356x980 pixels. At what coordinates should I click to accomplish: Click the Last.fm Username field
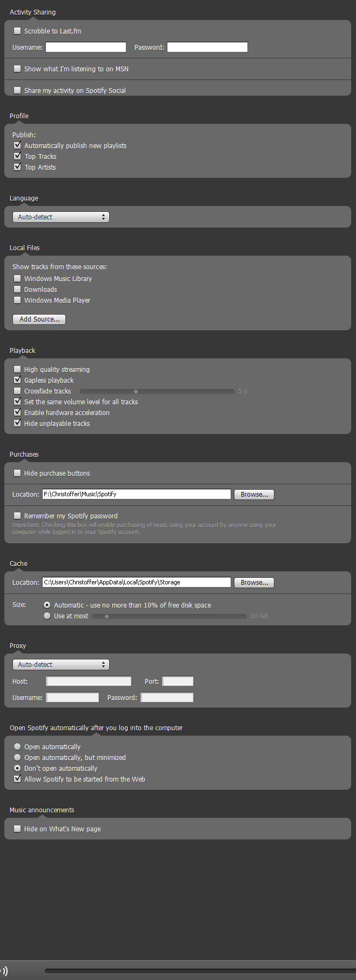click(86, 47)
